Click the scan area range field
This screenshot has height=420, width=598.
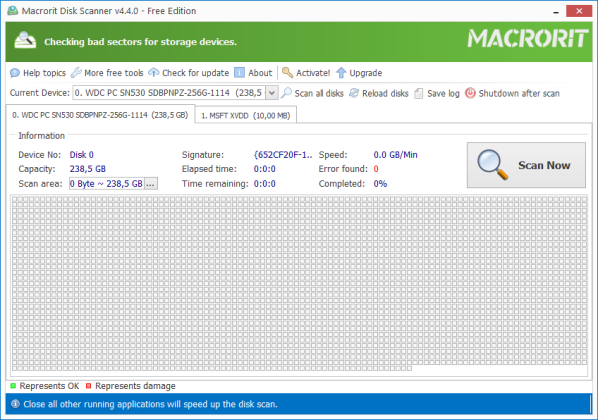[106, 184]
